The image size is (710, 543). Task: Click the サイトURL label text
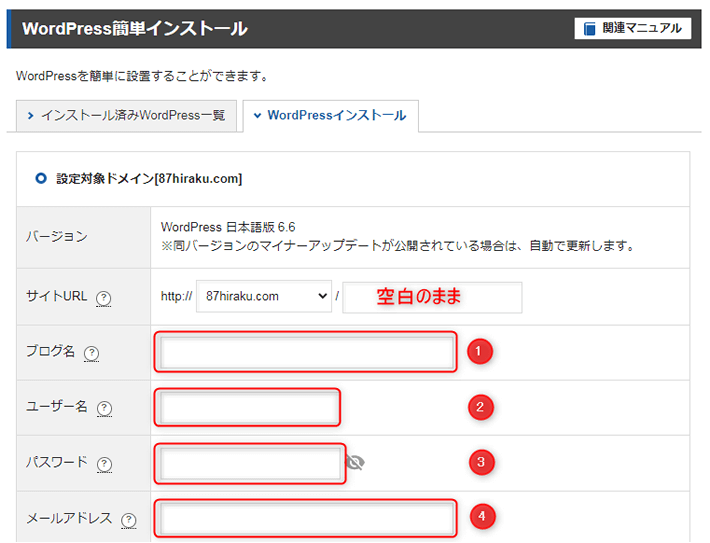(x=57, y=296)
